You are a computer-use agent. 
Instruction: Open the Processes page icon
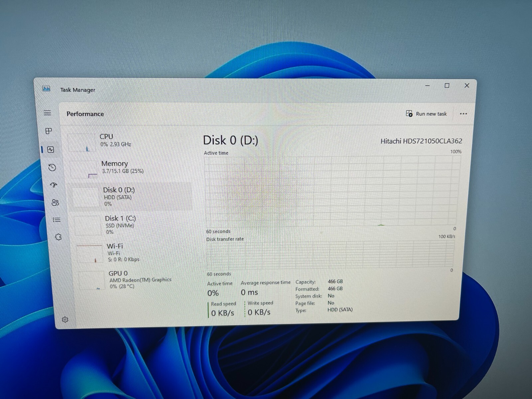point(49,131)
